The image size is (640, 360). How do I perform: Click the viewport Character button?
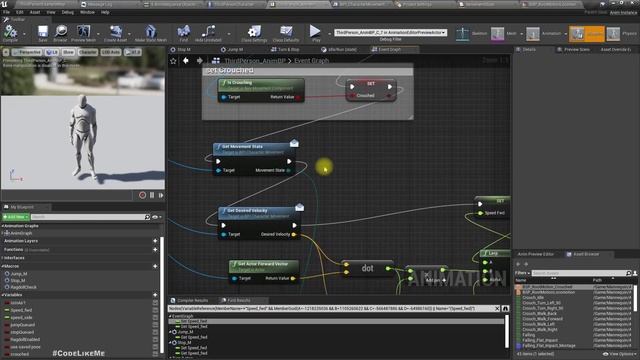(x=88, y=52)
